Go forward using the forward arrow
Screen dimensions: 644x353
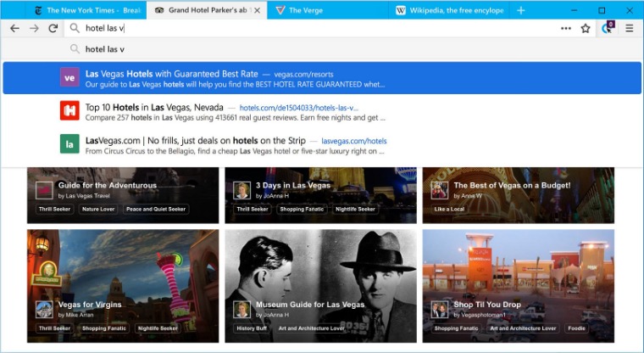[34, 28]
